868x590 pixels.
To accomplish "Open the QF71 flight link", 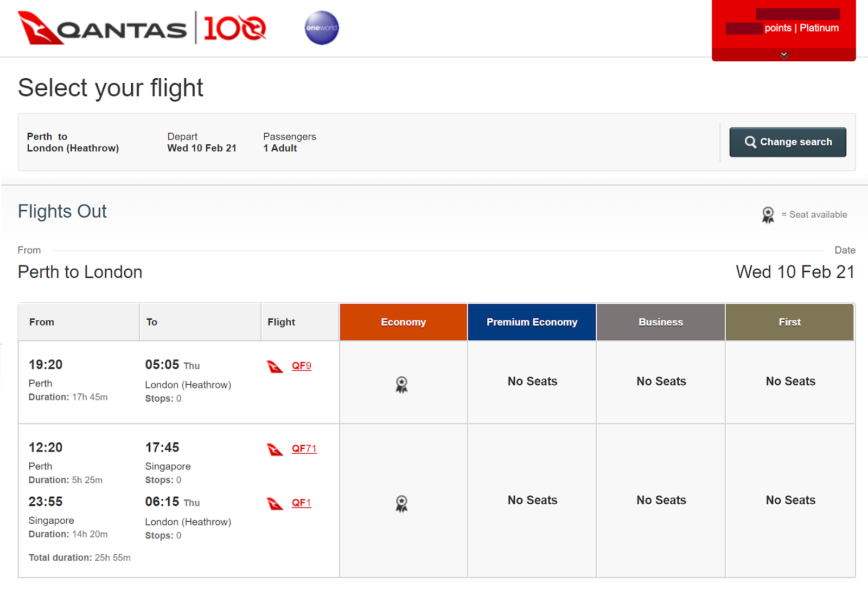I will click(x=304, y=449).
